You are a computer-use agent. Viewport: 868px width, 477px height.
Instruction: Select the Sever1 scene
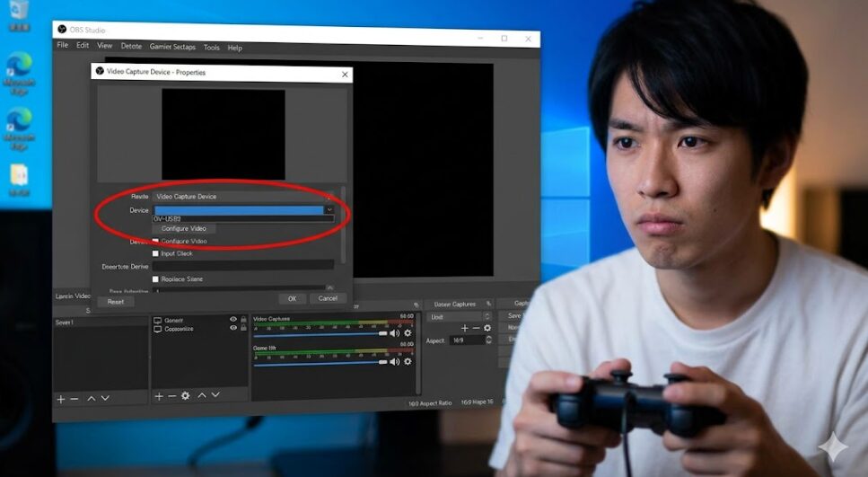tap(101, 322)
